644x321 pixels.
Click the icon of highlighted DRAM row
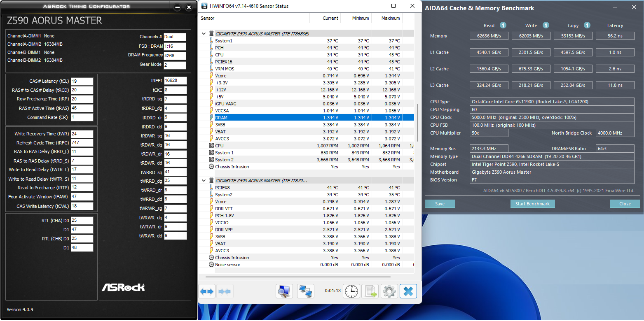click(211, 118)
